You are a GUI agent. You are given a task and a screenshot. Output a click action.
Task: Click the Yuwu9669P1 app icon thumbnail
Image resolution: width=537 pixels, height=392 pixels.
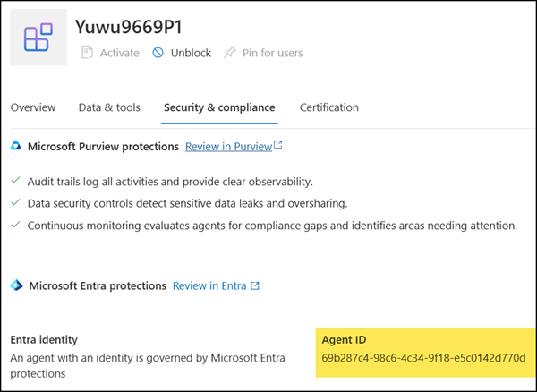(38, 38)
